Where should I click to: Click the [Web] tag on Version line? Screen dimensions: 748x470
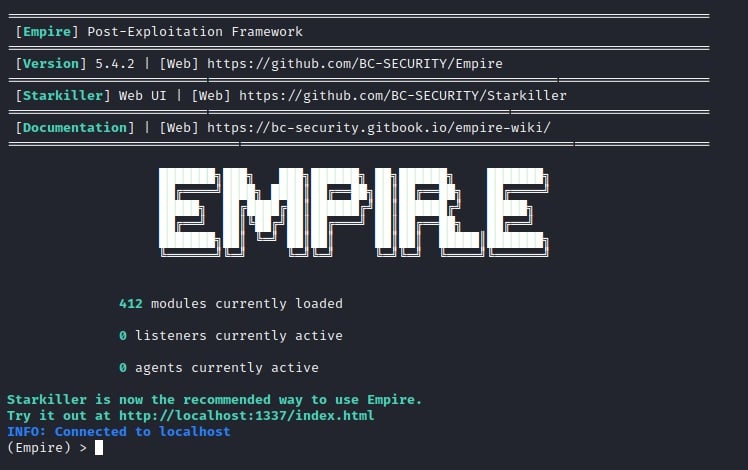coord(179,63)
